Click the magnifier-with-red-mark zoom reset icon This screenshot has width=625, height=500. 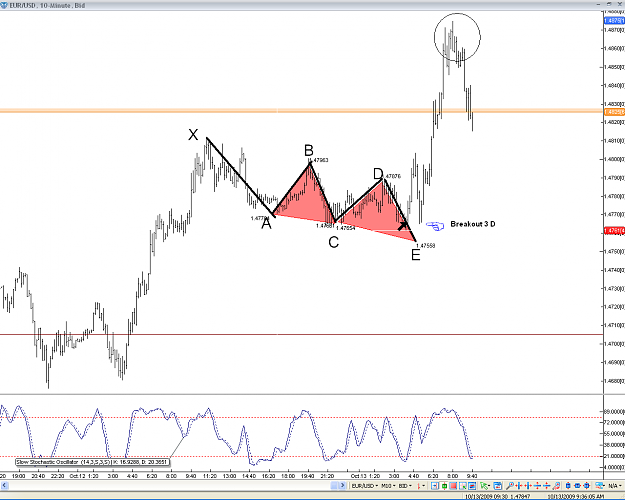click(556, 486)
